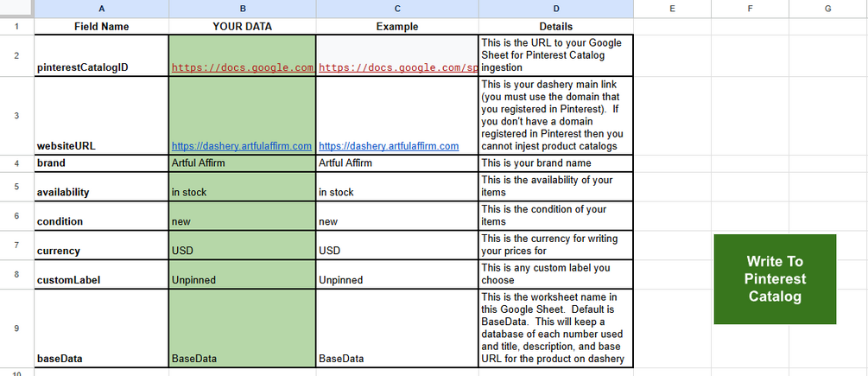
Task: Select green 'BaseData' YOUR DATA cell
Action: click(x=243, y=328)
